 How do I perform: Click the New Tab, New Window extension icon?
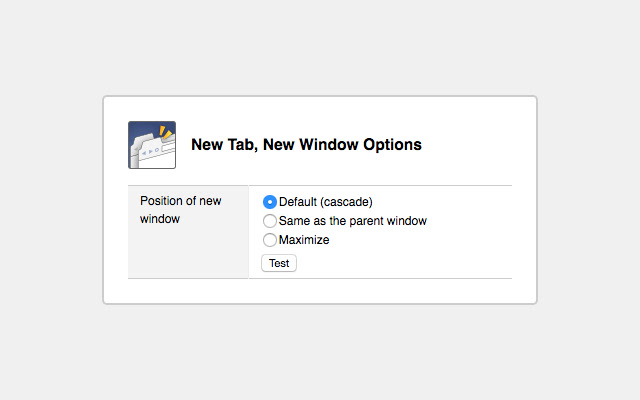point(152,145)
